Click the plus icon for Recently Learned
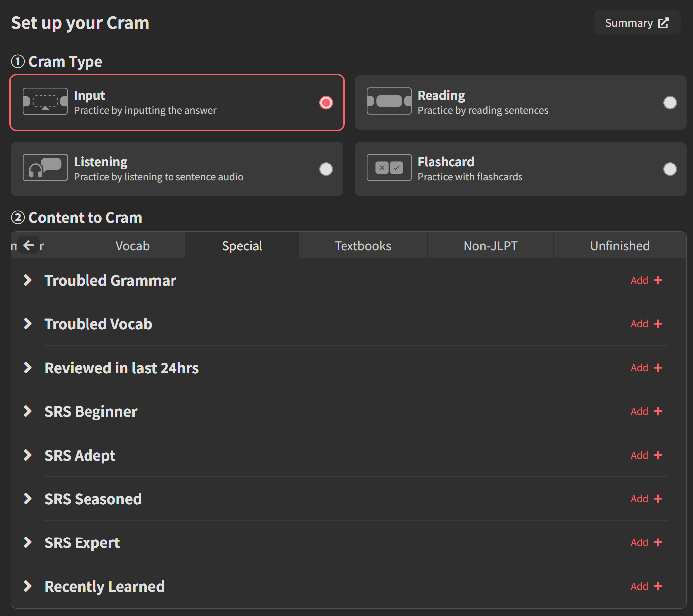Screen dimensions: 693x616 (658, 586)
